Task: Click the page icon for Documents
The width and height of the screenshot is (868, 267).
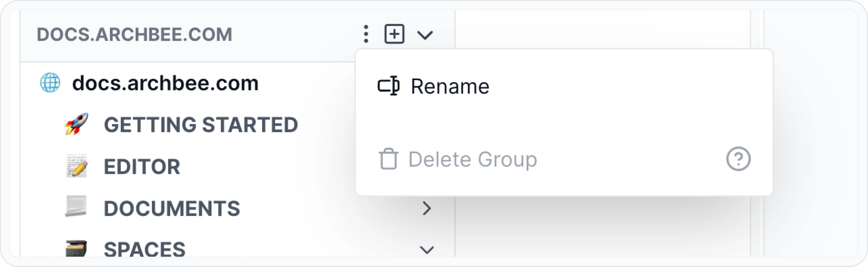Action: pyautogui.click(x=76, y=206)
